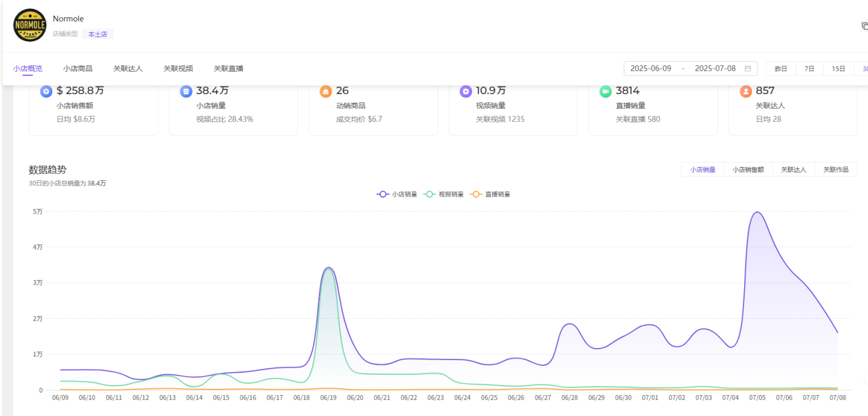Image resolution: width=868 pixels, height=416 pixels.
Task: Click the calendar icon in date range
Action: pos(748,69)
